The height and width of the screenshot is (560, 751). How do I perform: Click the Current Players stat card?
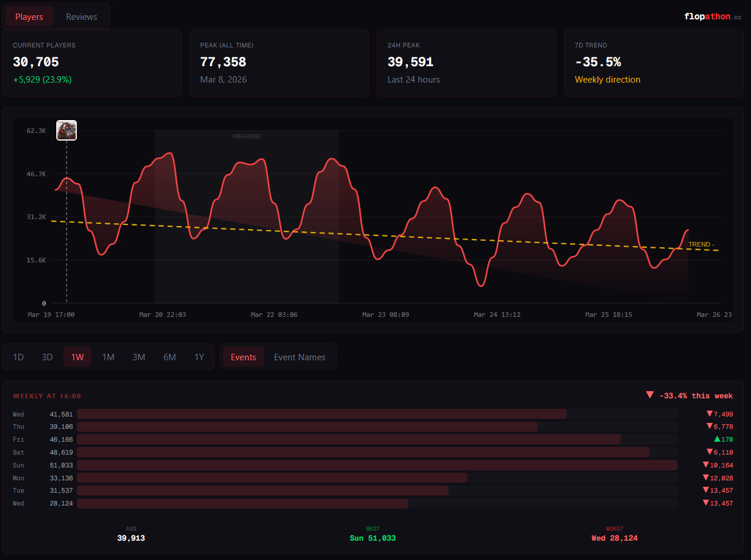(91, 63)
